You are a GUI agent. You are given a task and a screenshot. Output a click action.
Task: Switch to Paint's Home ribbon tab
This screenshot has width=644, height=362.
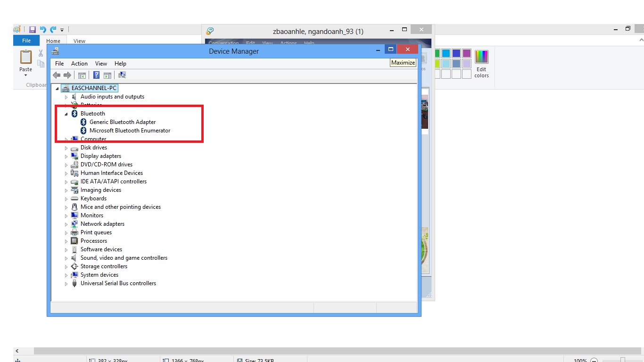[53, 41]
